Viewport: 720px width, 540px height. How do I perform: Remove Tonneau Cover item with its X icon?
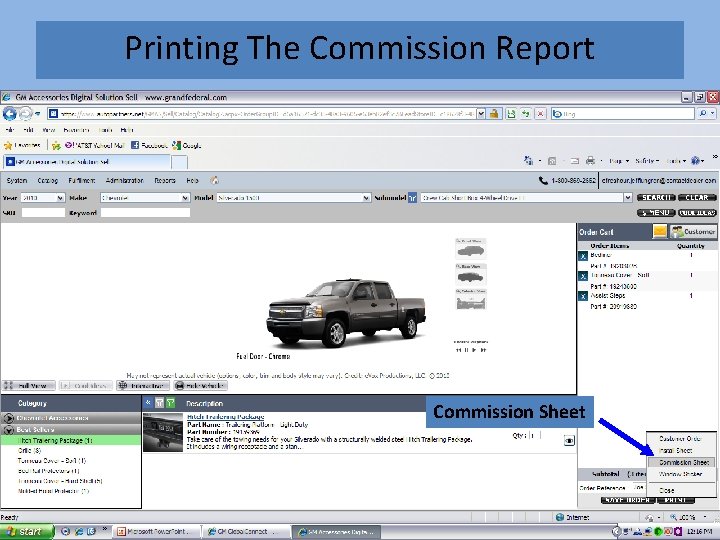point(583,276)
